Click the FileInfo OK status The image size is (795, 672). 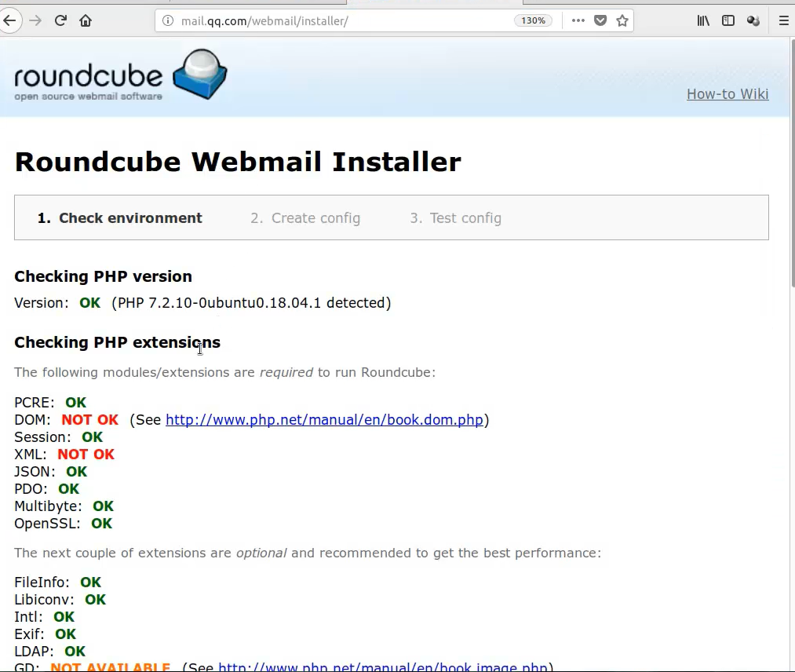[x=91, y=583]
